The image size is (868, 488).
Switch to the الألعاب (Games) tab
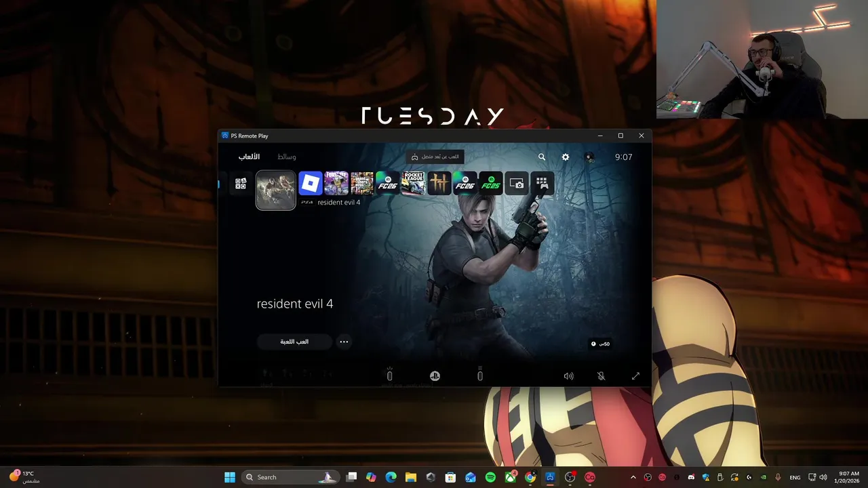(249, 157)
